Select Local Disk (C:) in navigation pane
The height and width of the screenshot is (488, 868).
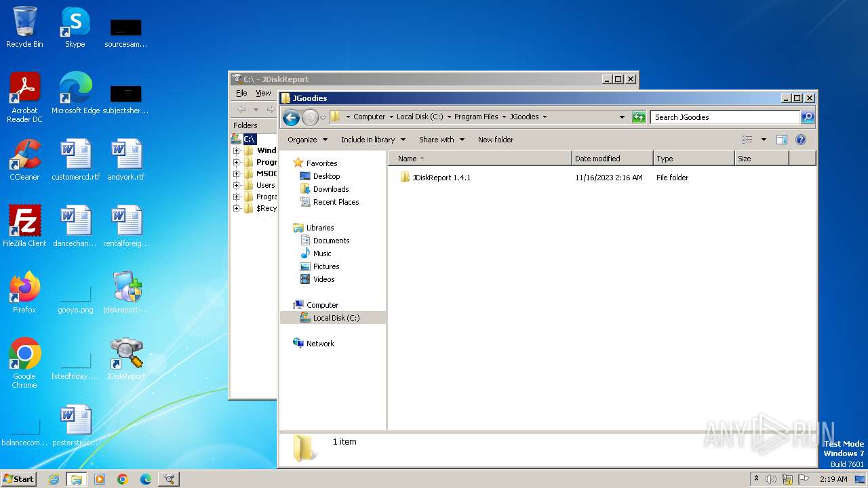[333, 318]
